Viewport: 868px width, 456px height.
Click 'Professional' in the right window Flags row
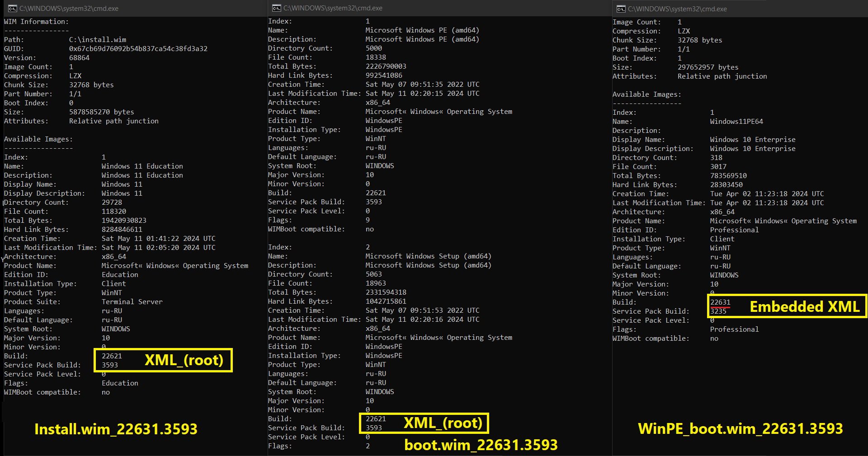735,329
